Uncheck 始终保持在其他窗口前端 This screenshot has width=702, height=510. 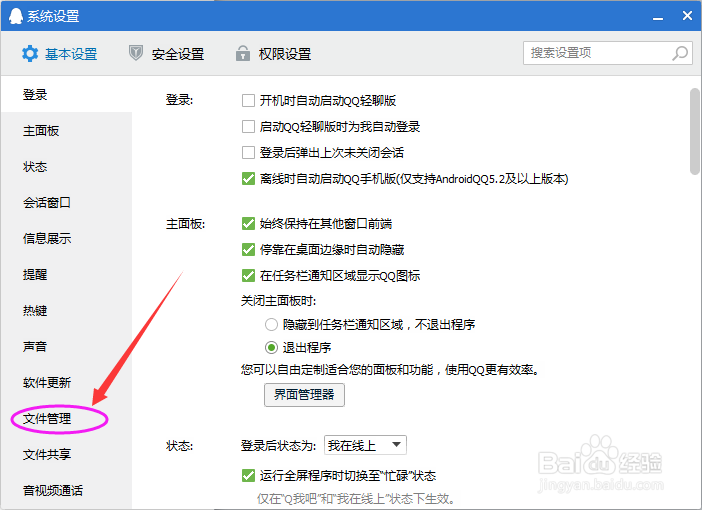click(248, 223)
